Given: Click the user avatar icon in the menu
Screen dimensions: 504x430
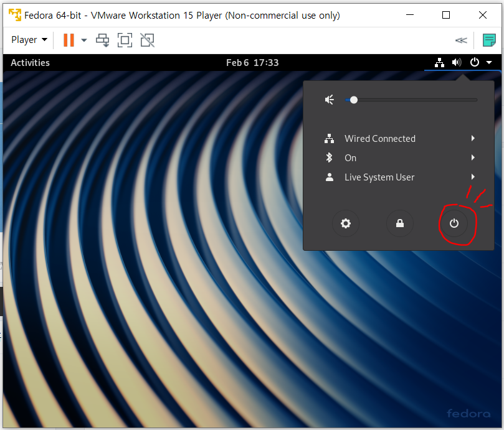Looking at the screenshot, I should [x=329, y=177].
